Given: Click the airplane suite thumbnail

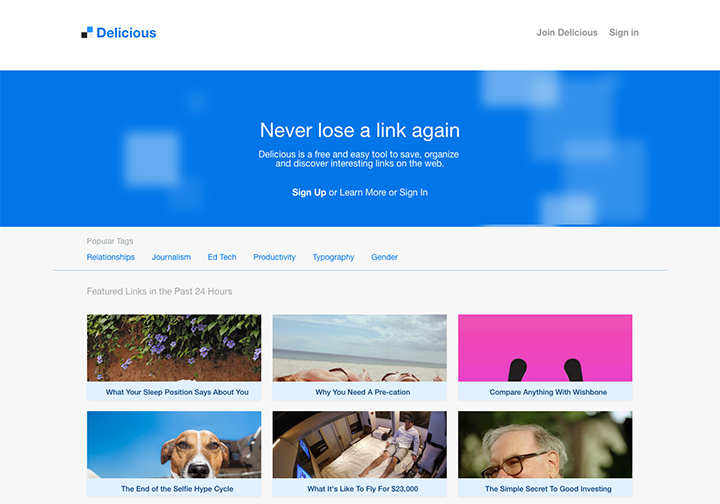Looking at the screenshot, I should pos(360,445).
